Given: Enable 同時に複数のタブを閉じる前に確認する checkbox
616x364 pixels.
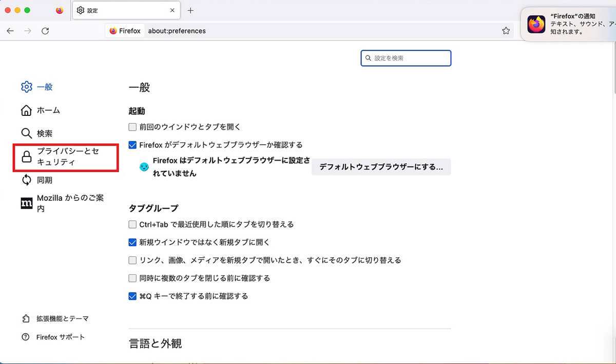Looking at the screenshot, I should click(x=132, y=278).
